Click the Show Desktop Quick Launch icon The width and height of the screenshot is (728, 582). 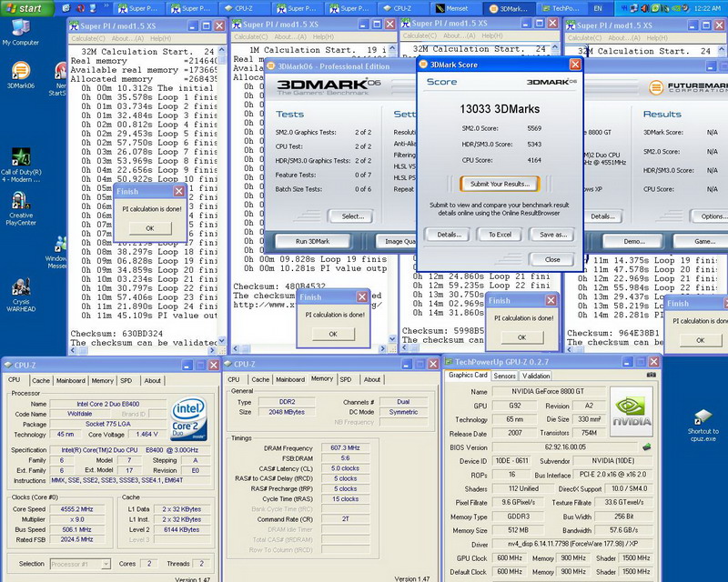[x=93, y=8]
